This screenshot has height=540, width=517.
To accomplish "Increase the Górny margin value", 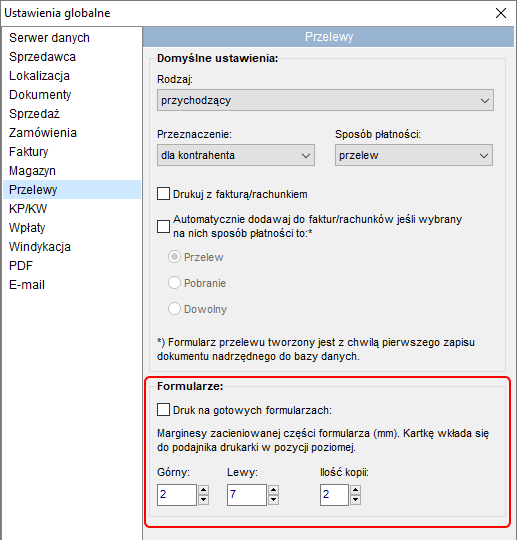I will coord(203,490).
